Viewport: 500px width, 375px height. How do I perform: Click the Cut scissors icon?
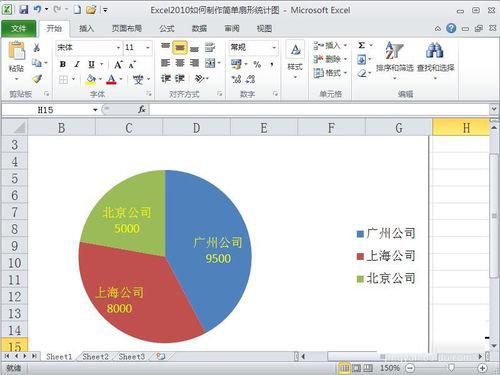36,48
